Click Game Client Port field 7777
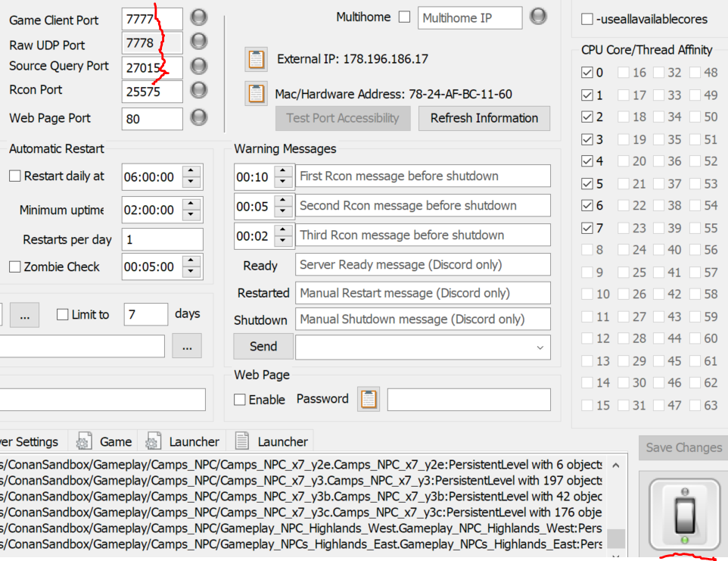This screenshot has width=728, height=561. (152, 19)
